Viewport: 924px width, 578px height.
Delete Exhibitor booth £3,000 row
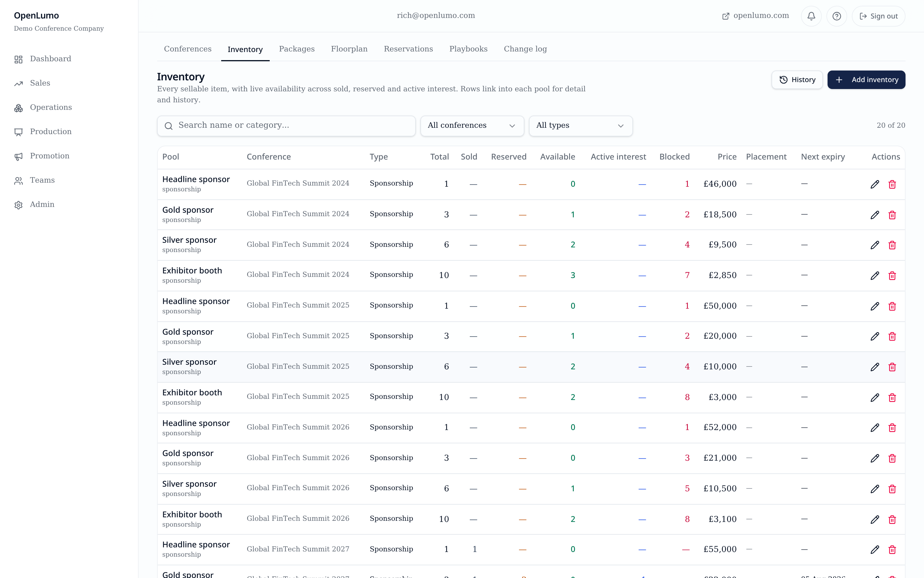892,398
